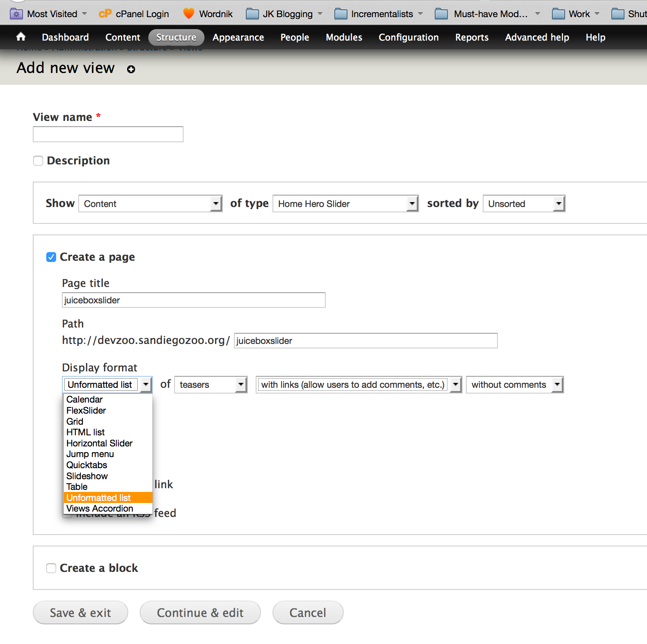Expand the Home Hero Slider type dropdown

click(x=345, y=204)
